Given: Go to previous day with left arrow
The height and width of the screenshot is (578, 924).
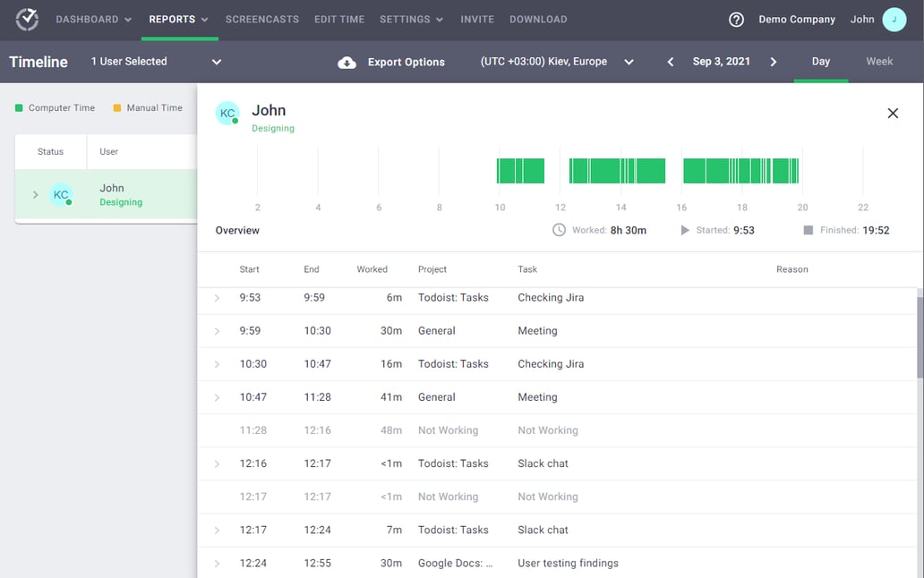Looking at the screenshot, I should click(671, 62).
